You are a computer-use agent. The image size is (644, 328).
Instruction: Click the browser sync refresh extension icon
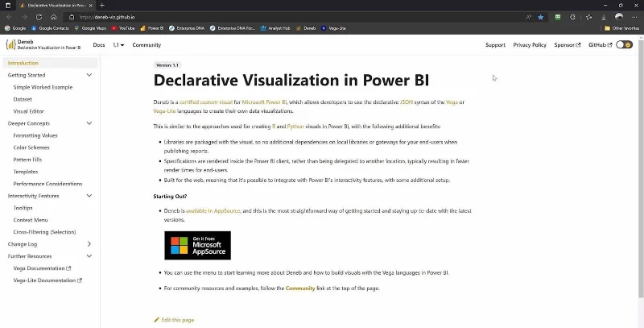(x=572, y=17)
